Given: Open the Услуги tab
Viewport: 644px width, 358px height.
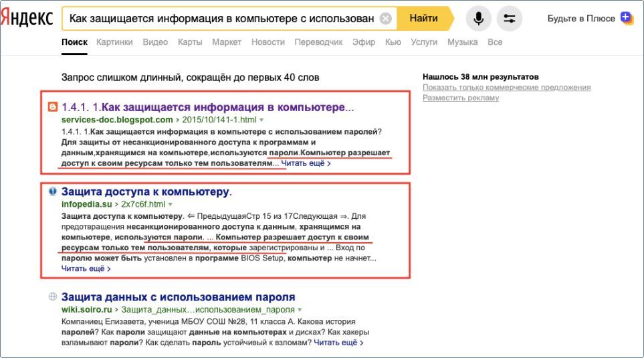Looking at the screenshot, I should 424,42.
